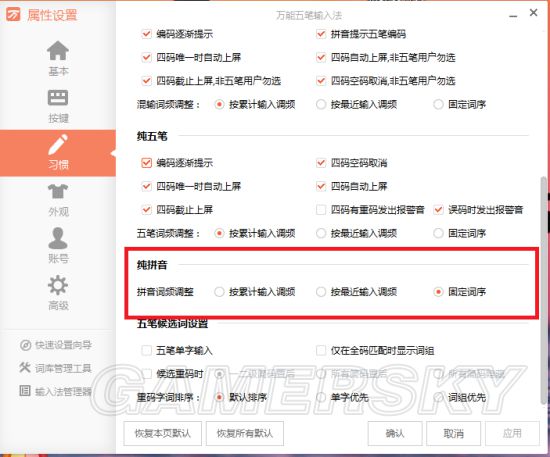Select 拼音词频调整 按最近输入调频 radio
This screenshot has height=457, width=550.
coord(321,291)
